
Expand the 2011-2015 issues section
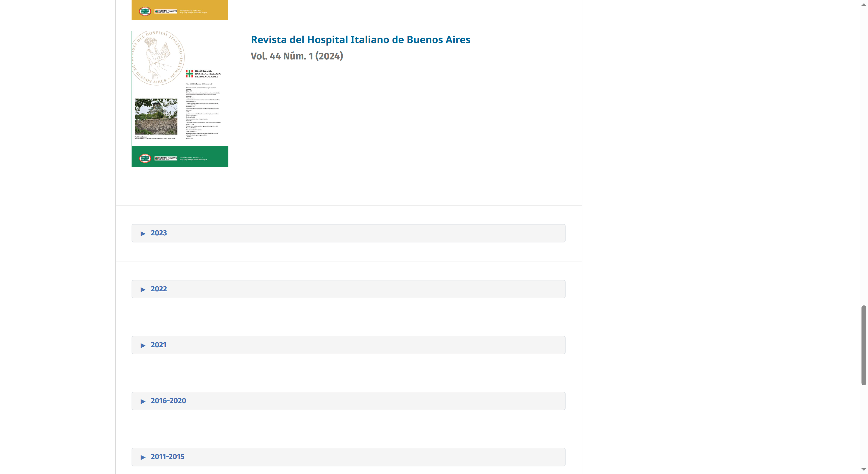click(x=348, y=457)
